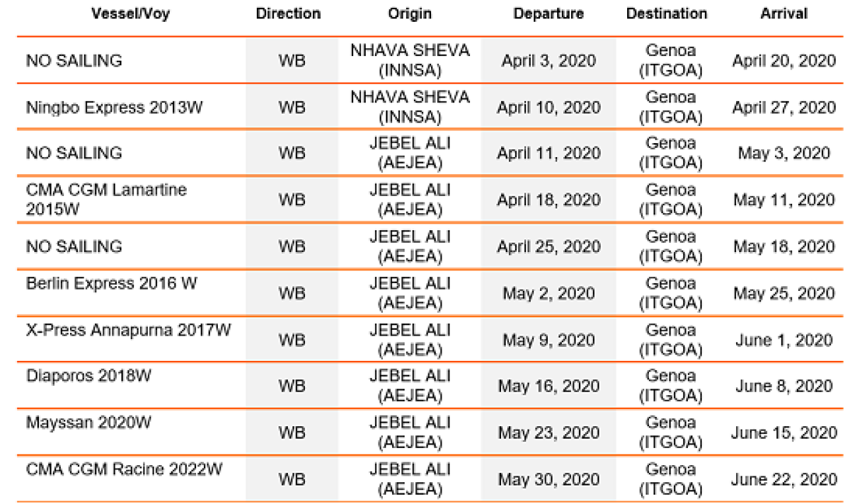Click Mayssan 2020W vessel entry
Screen dimensions: 845x504
click(88, 424)
